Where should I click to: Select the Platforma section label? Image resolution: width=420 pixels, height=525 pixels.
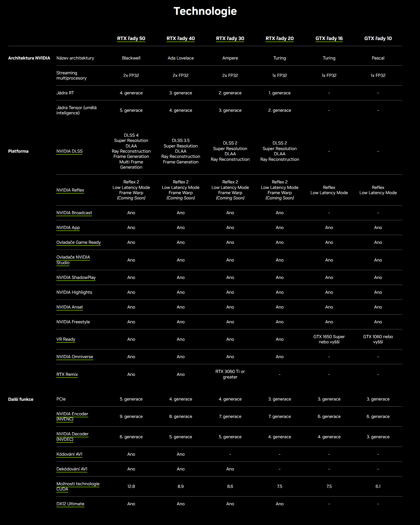point(18,151)
